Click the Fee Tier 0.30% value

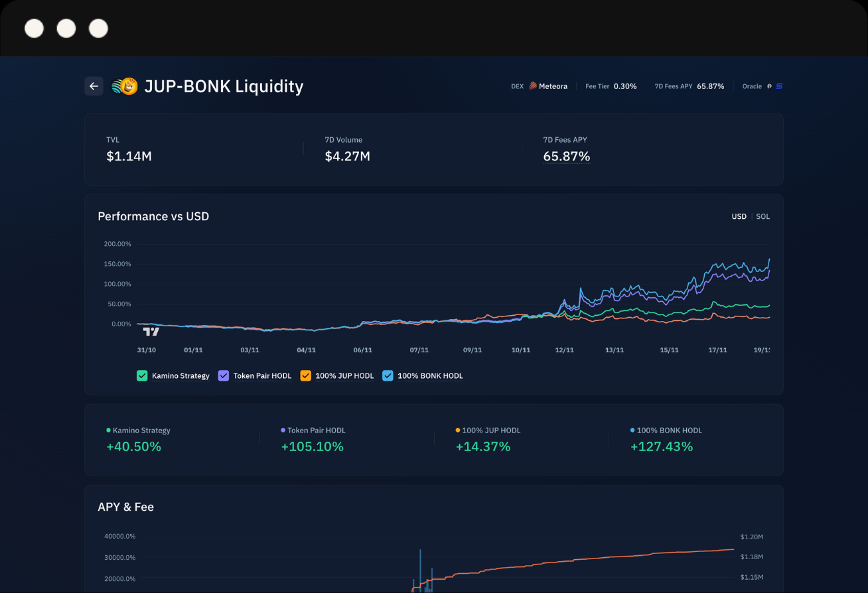pos(625,86)
